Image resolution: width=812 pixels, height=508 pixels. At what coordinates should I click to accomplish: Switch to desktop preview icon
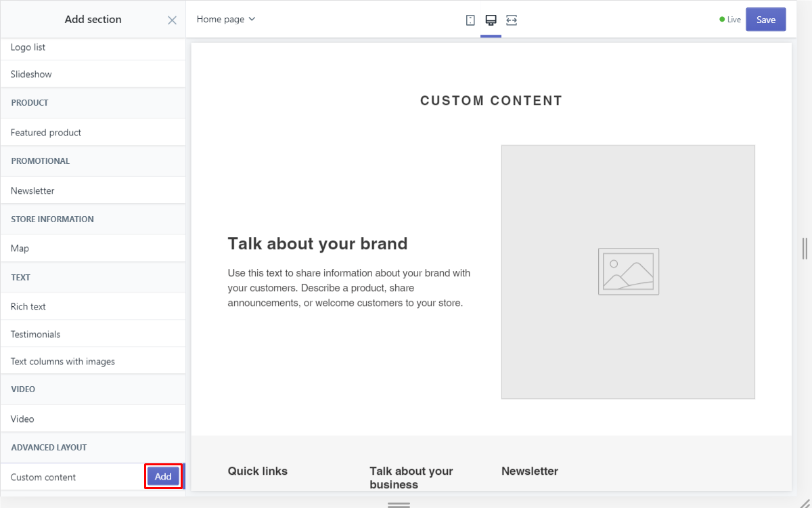click(491, 20)
